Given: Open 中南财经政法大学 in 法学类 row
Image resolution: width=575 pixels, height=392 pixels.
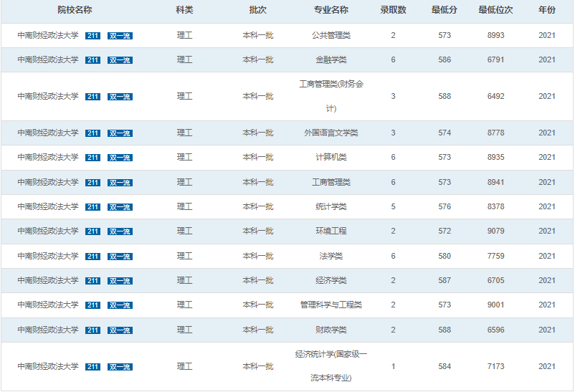Looking at the screenshot, I should tap(48, 256).
